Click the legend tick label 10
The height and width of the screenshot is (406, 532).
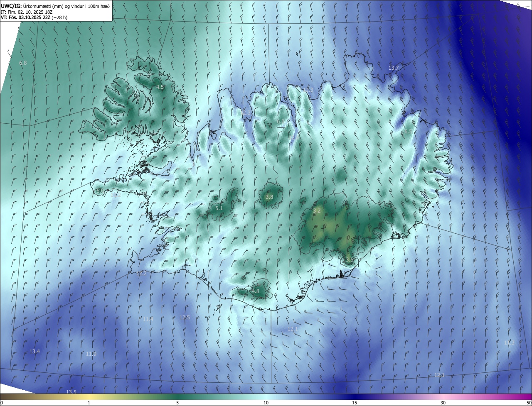point(266,403)
